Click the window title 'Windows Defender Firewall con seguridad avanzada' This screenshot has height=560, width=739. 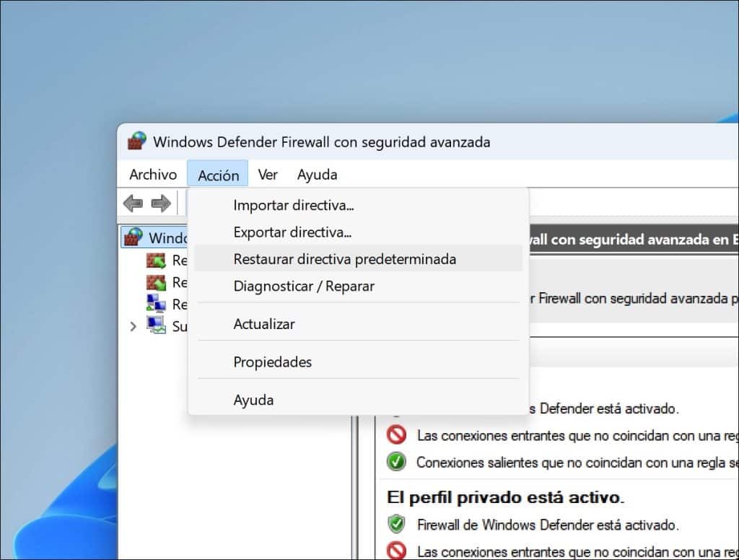[321, 142]
